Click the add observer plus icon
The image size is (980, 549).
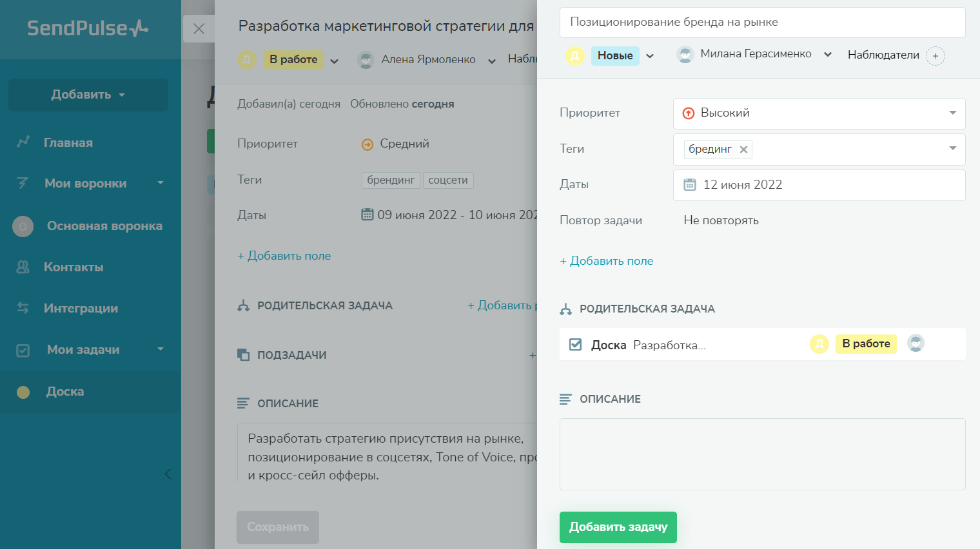pyautogui.click(x=935, y=56)
